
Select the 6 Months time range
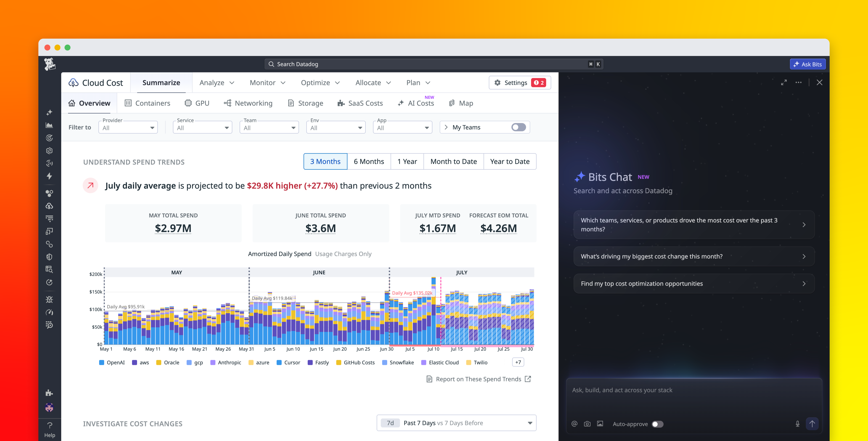369,162
